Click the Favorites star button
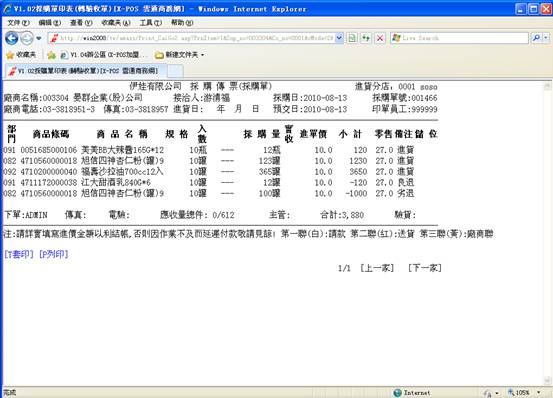This screenshot has height=398, width=553. (x=21, y=55)
